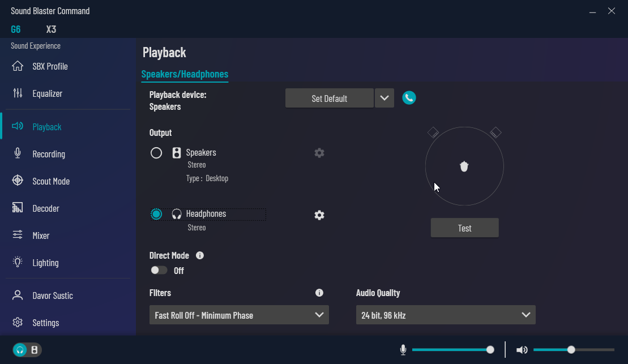Switch to the X3 device tab

[51, 29]
